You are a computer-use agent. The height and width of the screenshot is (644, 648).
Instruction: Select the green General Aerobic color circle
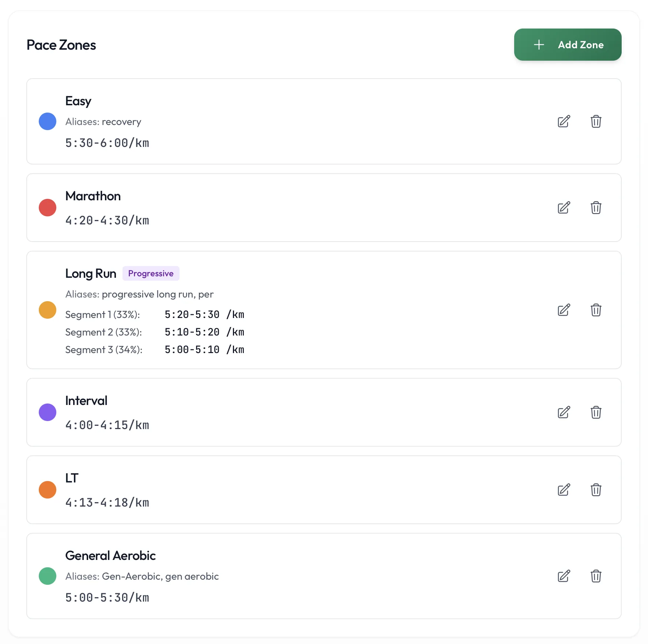click(47, 576)
